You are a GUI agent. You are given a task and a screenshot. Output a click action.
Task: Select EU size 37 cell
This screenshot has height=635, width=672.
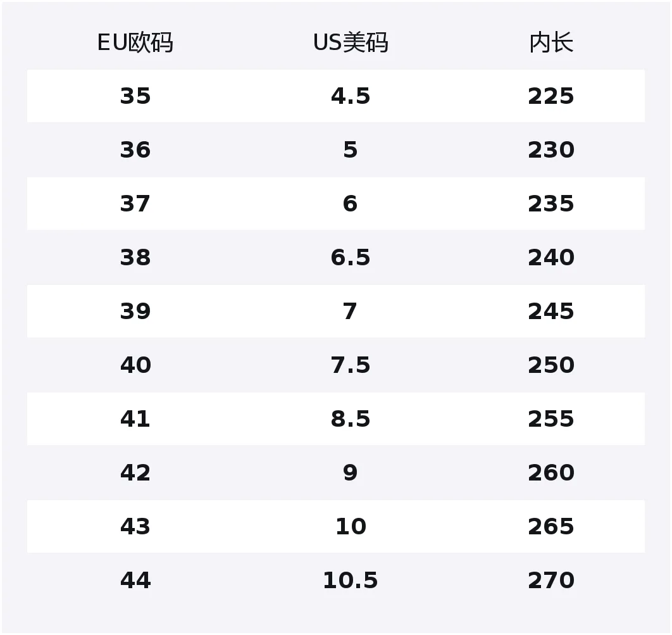(x=135, y=204)
